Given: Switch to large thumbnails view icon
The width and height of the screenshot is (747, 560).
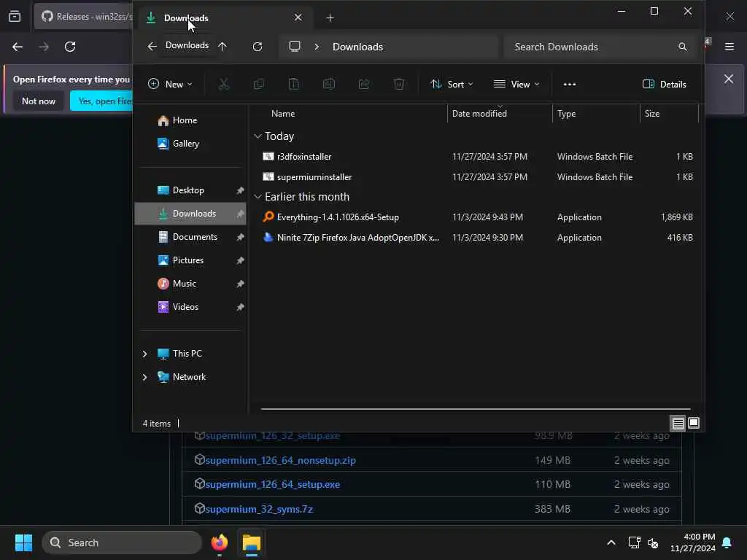Looking at the screenshot, I should click(x=694, y=423).
